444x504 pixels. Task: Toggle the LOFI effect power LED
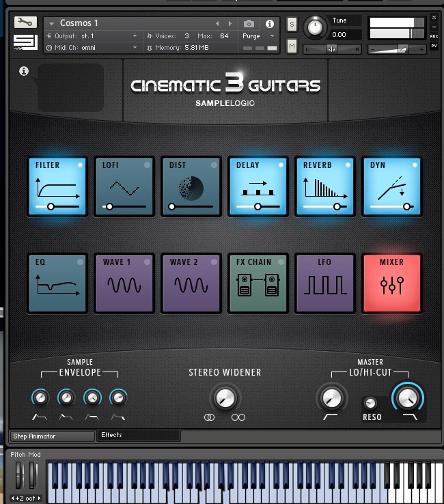tap(147, 165)
